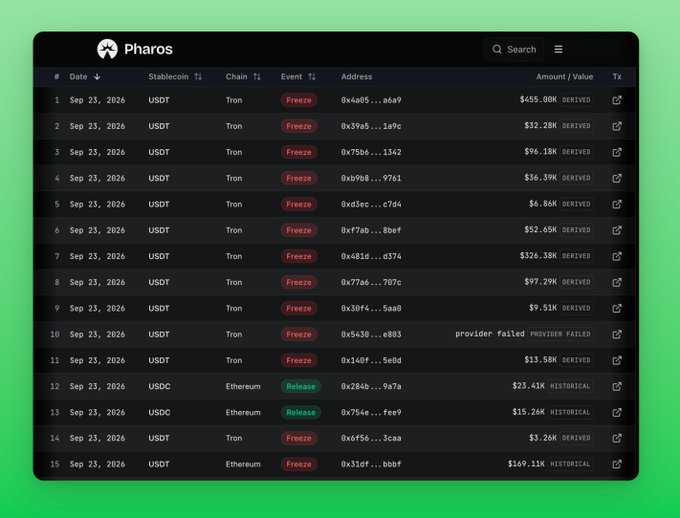Viewport: 680px width, 518px height.
Task: Click DERIVED tag next to $455.00K
Action: [576, 100]
